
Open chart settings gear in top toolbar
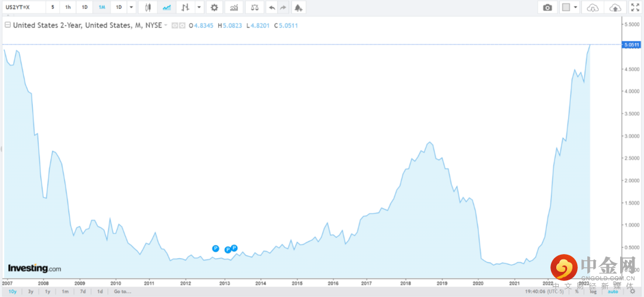[x=214, y=7]
